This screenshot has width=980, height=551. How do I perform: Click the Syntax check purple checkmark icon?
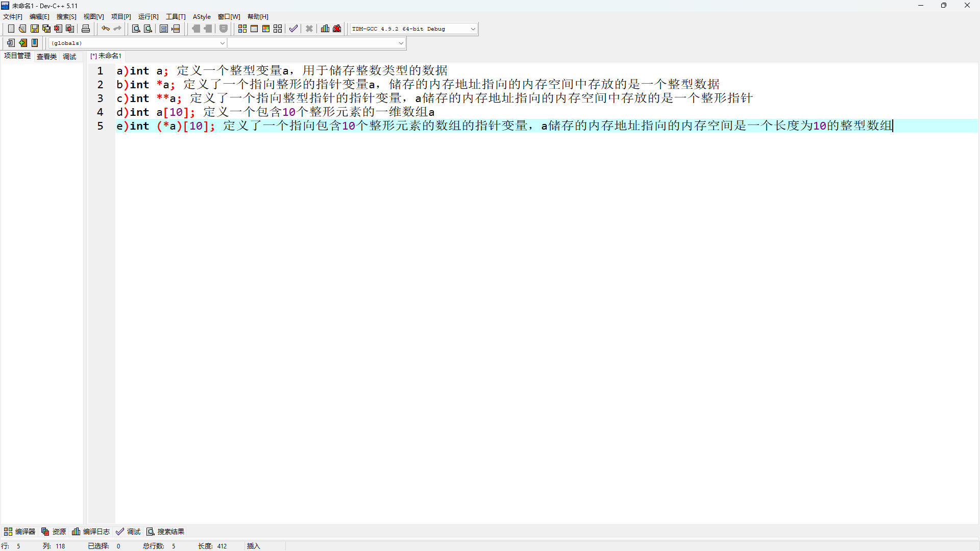293,29
